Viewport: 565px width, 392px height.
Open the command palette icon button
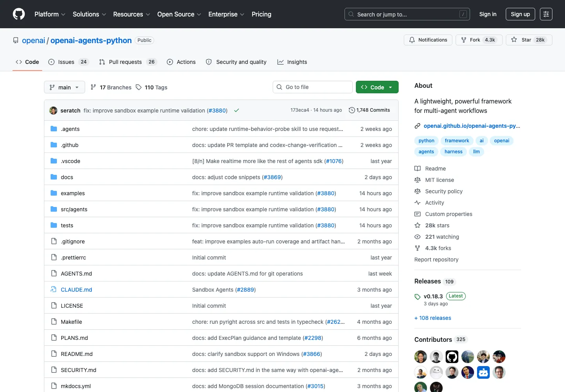pos(546,14)
